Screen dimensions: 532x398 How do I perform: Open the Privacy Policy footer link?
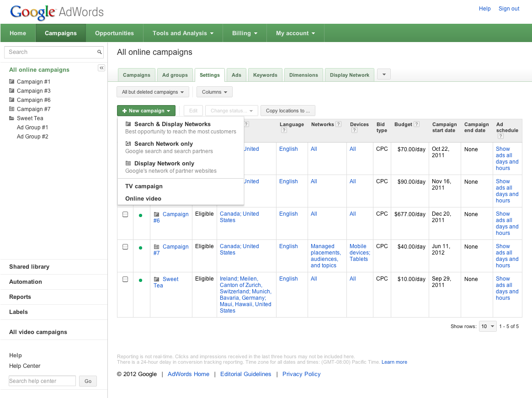301,374
